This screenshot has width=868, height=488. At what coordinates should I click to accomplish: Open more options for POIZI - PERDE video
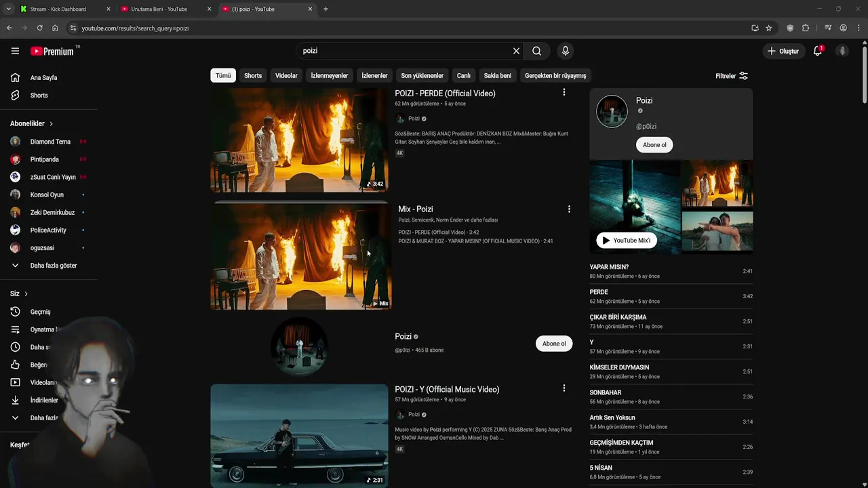tap(564, 92)
